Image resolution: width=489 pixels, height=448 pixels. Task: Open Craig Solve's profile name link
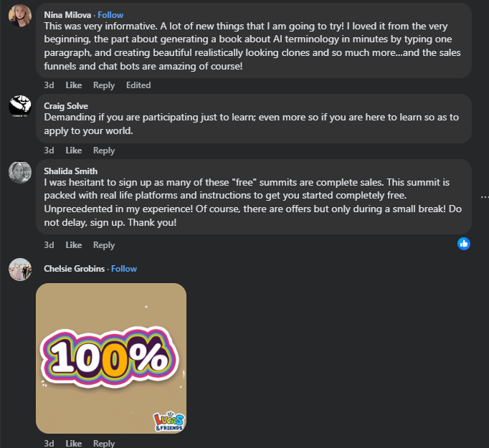66,106
